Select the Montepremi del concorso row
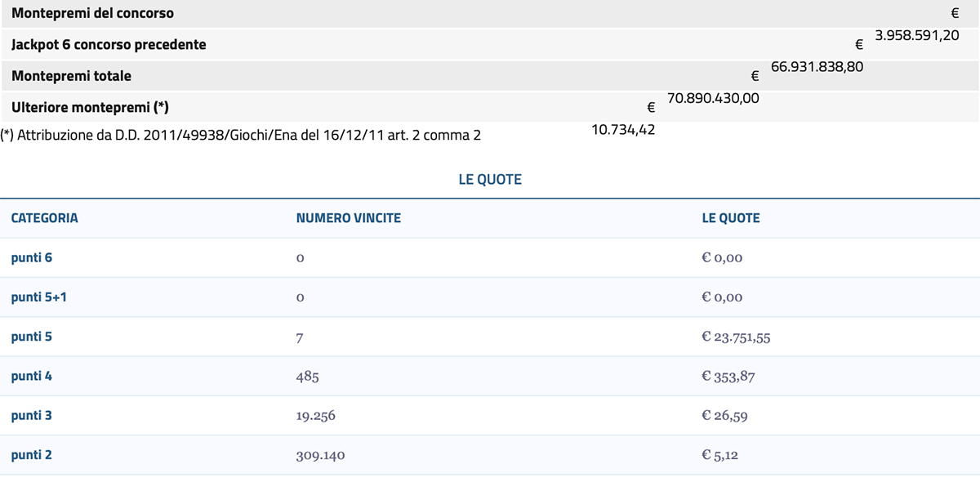This screenshot has height=482, width=980. click(x=99, y=12)
